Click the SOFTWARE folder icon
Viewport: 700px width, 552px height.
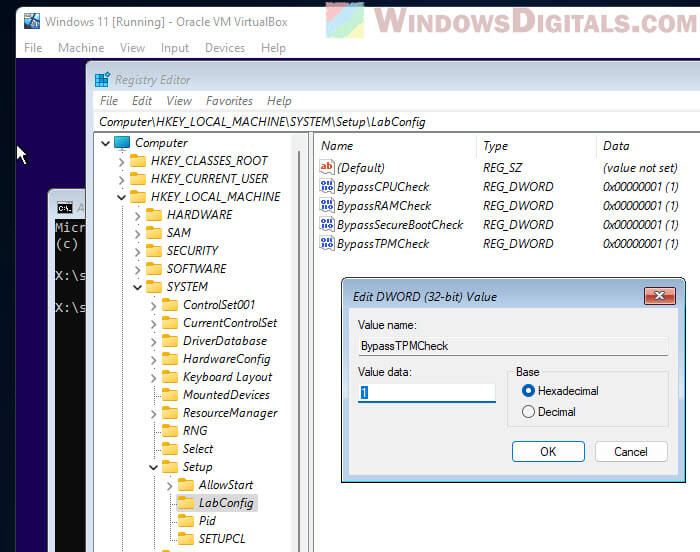(x=154, y=268)
